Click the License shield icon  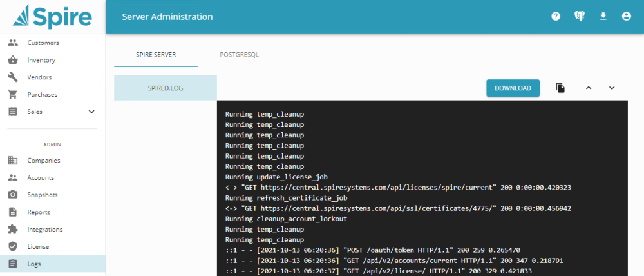click(13, 247)
